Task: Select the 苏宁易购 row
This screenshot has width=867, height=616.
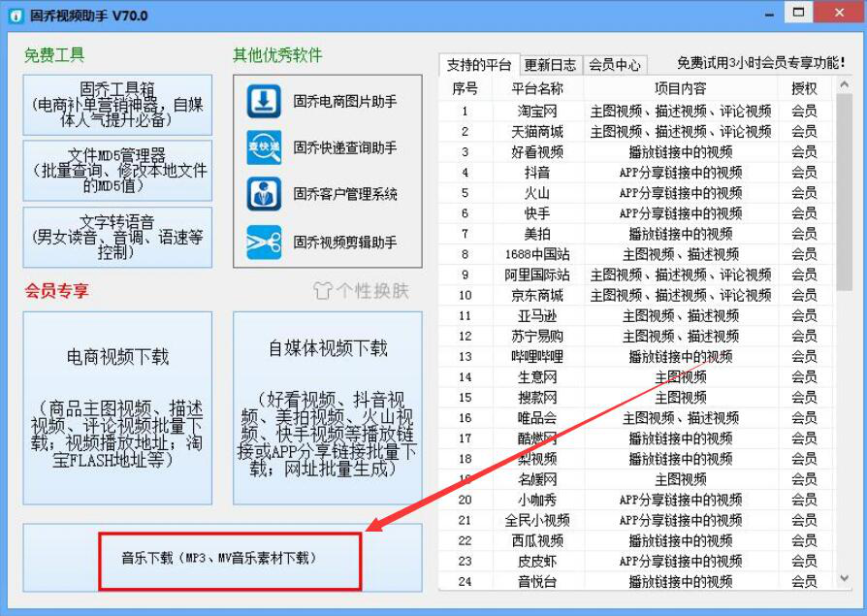Action: tap(636, 337)
